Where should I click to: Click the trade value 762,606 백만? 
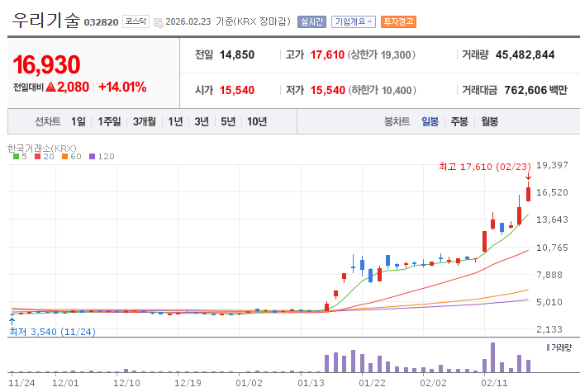[535, 90]
